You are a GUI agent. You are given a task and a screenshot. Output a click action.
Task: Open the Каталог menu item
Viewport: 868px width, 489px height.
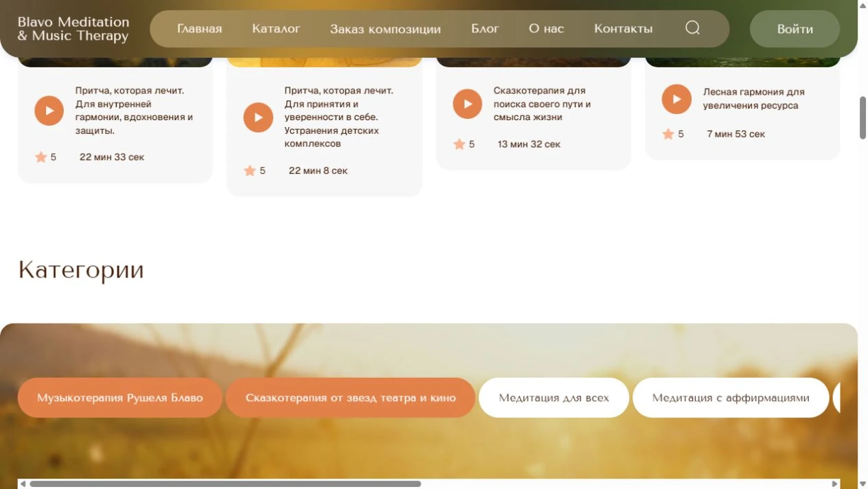276,29
